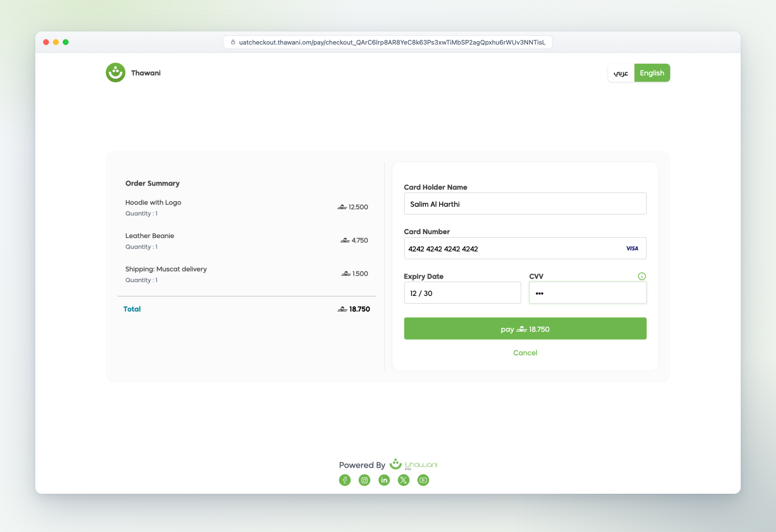Open the Instagram footer icon
The height and width of the screenshot is (532, 776).
pos(364,480)
